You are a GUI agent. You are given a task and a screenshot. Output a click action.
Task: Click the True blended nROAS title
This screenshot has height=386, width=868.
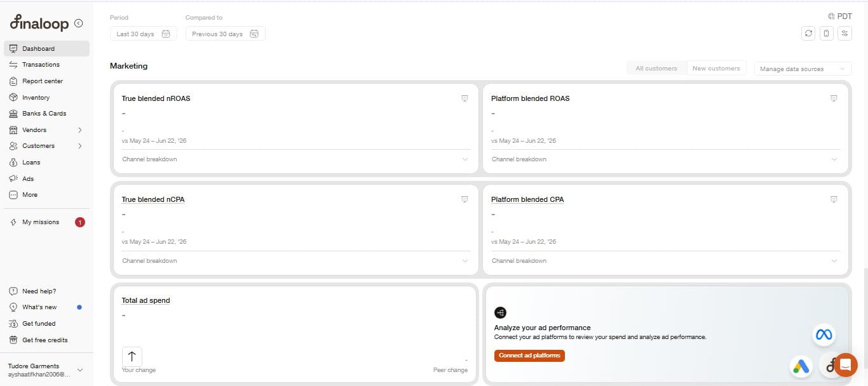[x=156, y=98]
